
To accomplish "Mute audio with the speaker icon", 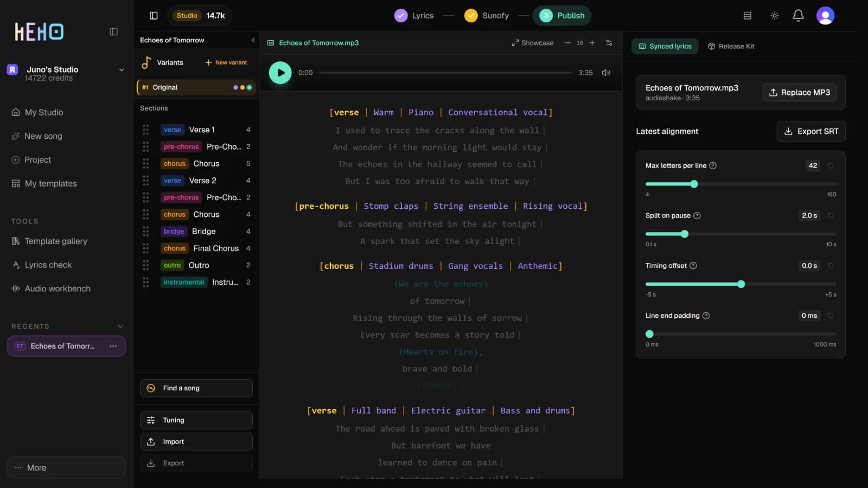I will tap(606, 73).
